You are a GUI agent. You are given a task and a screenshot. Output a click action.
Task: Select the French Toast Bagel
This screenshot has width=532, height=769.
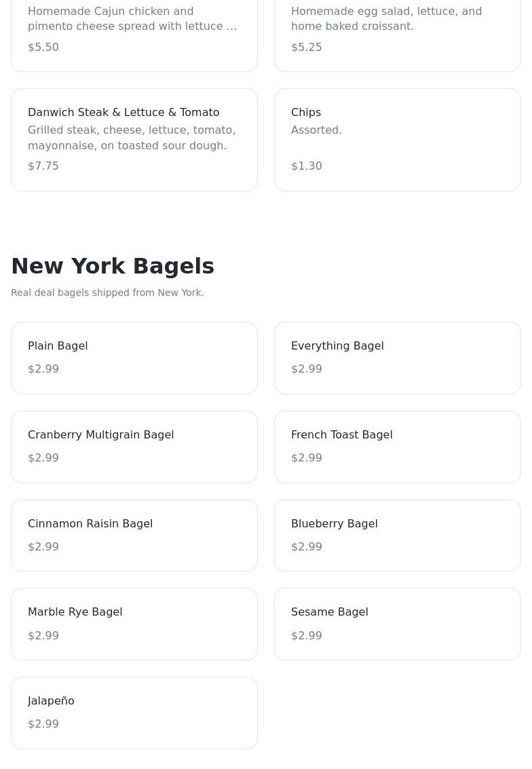tap(397, 447)
